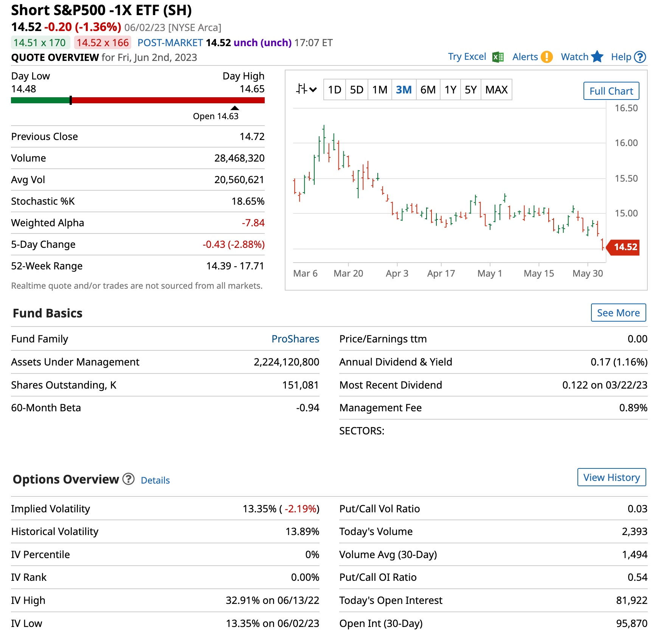Viewport: 661px width, 644px height.
Task: Select the 6M chart range tab
Action: coord(428,90)
